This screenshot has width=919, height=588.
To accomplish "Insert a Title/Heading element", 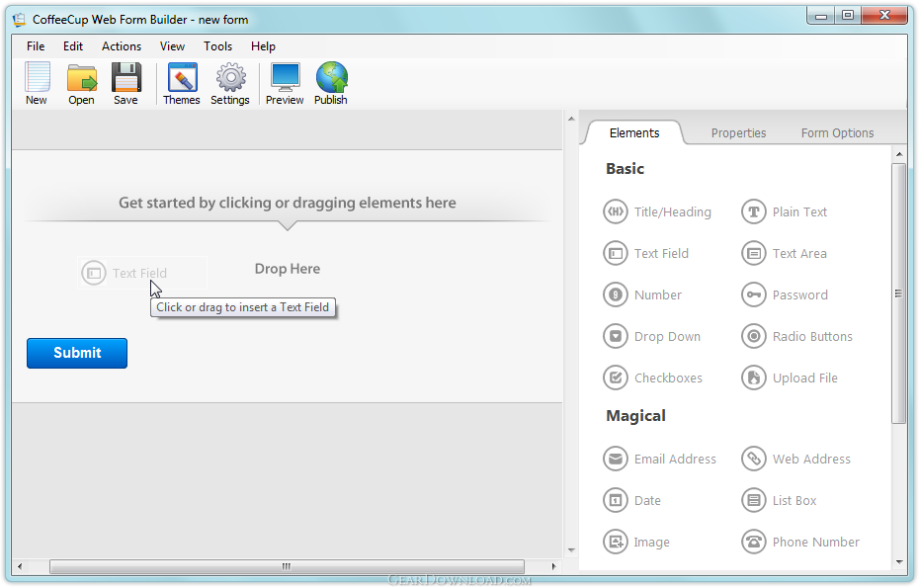I will [x=657, y=211].
